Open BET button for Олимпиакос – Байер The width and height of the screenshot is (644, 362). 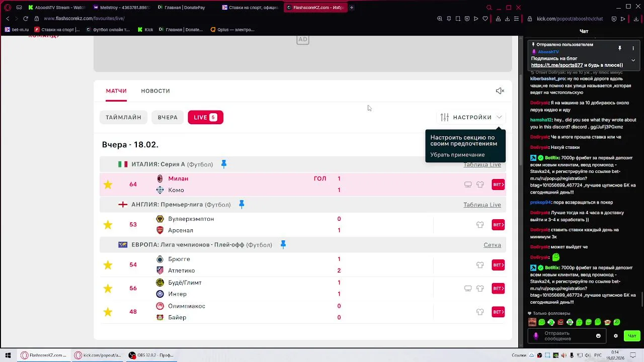pos(498,312)
